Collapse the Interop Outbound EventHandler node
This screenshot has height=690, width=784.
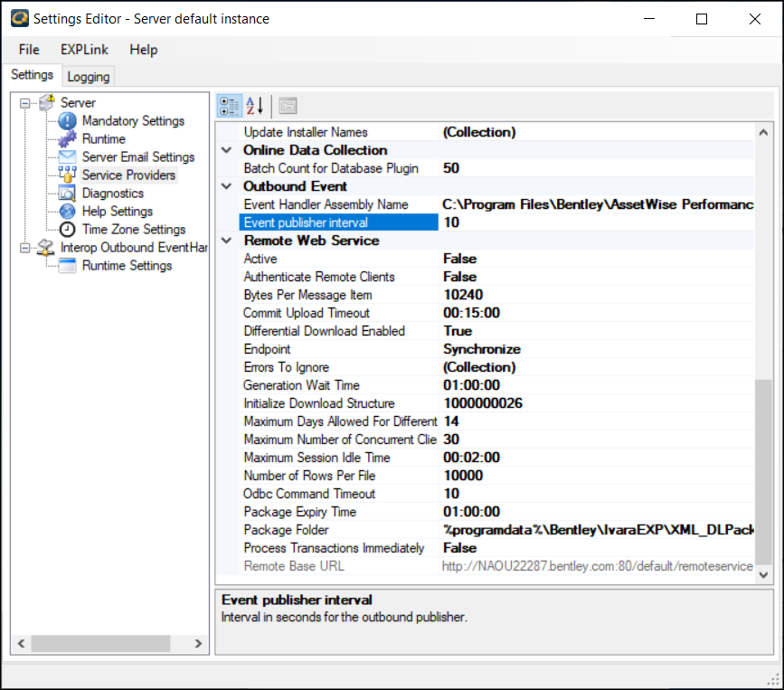click(x=24, y=248)
